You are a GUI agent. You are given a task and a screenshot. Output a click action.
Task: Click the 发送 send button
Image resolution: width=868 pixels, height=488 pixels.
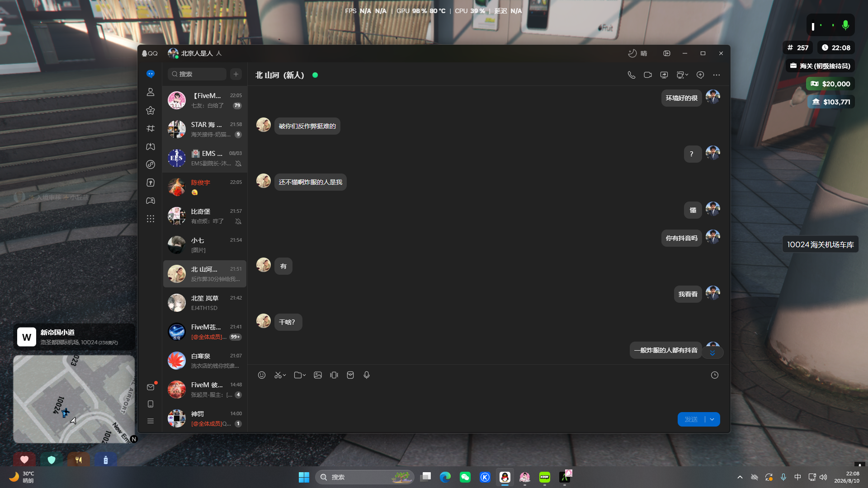(691, 419)
